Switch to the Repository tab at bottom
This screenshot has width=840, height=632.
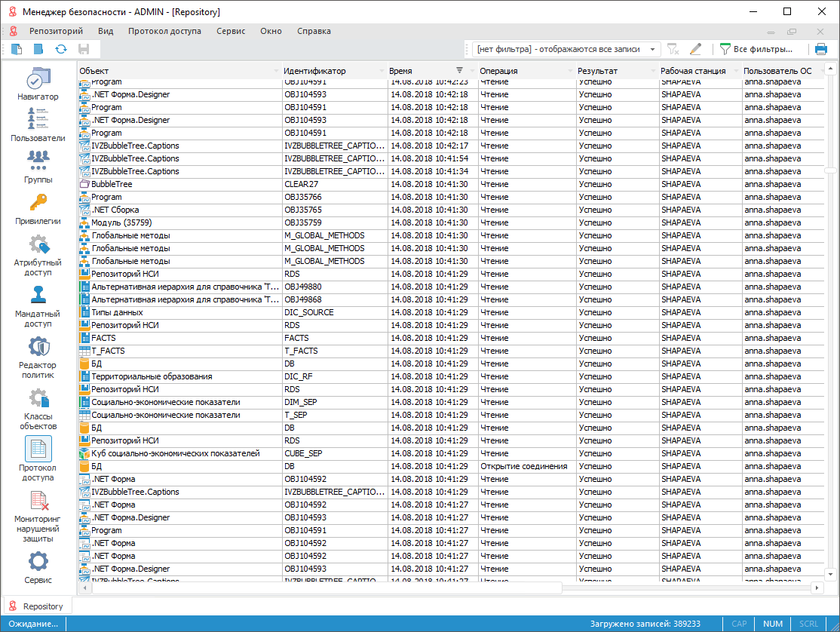38,606
